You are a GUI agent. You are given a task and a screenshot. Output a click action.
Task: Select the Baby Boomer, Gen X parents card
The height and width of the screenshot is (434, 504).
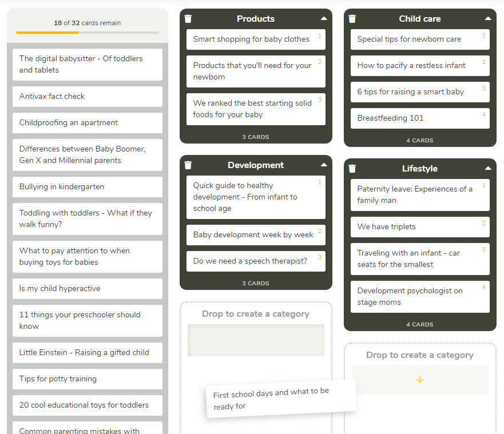click(x=88, y=155)
